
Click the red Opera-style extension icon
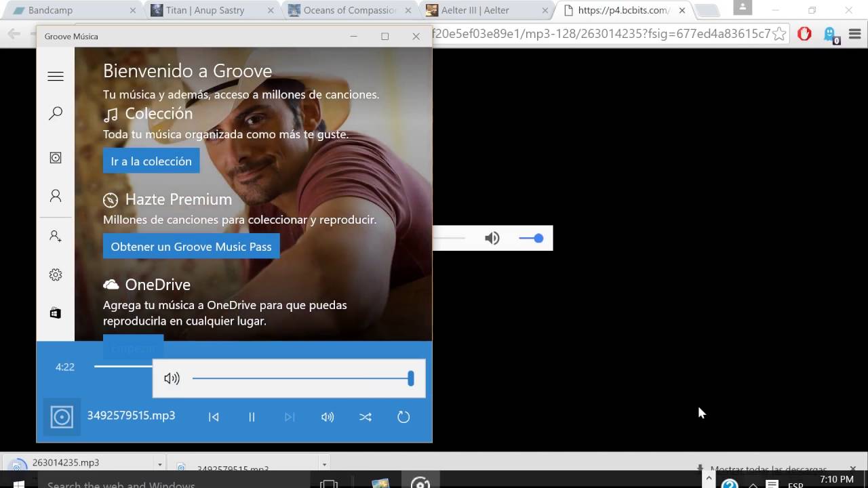(804, 34)
